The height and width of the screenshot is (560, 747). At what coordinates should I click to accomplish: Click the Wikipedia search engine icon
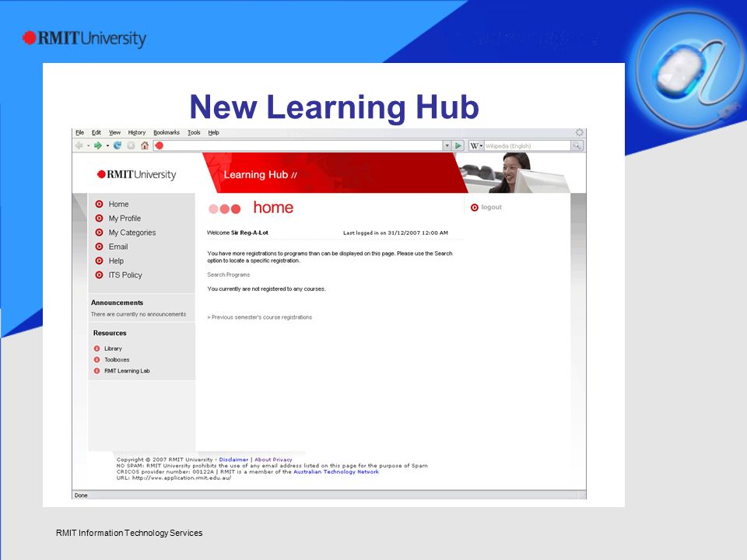click(474, 145)
